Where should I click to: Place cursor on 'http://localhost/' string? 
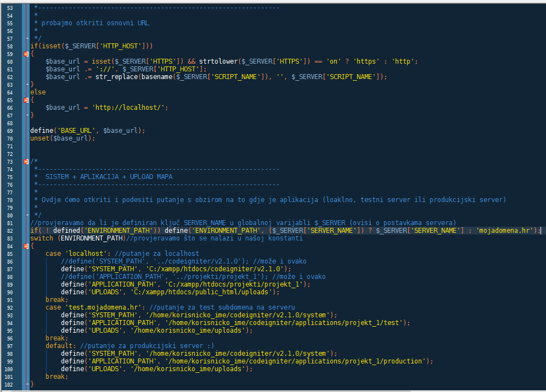click(x=130, y=108)
